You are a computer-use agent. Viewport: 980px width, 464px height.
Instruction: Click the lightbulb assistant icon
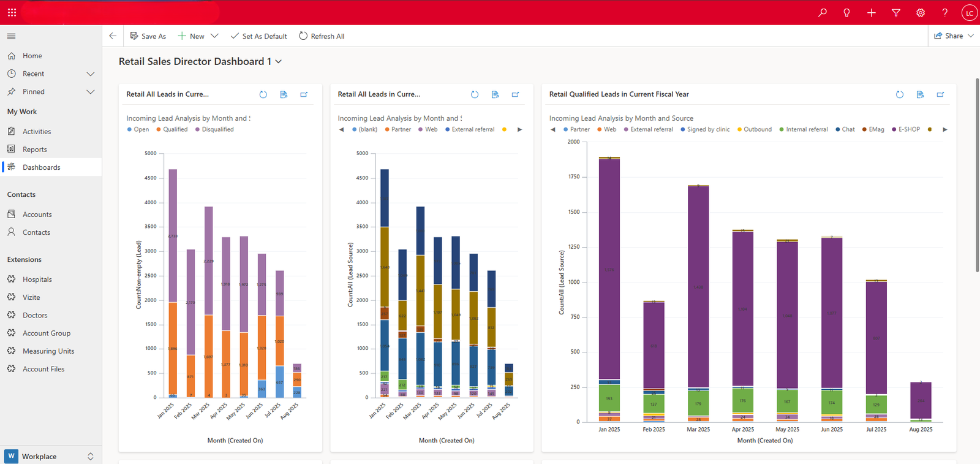[x=846, y=12]
